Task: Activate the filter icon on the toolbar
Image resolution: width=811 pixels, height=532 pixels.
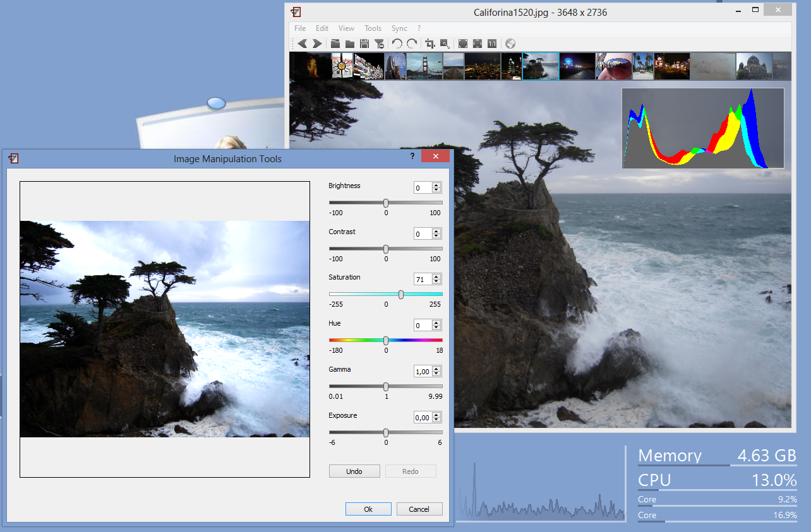Action: tap(379, 44)
